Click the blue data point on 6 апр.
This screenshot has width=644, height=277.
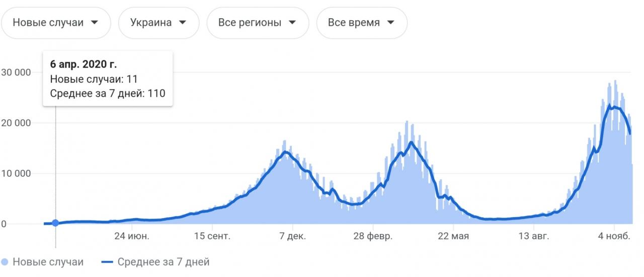[55, 223]
